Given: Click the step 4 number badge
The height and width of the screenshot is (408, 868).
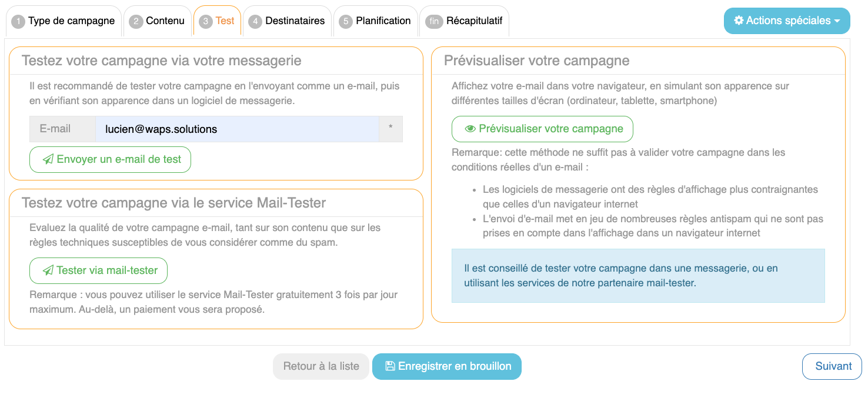Looking at the screenshot, I should pos(255,22).
